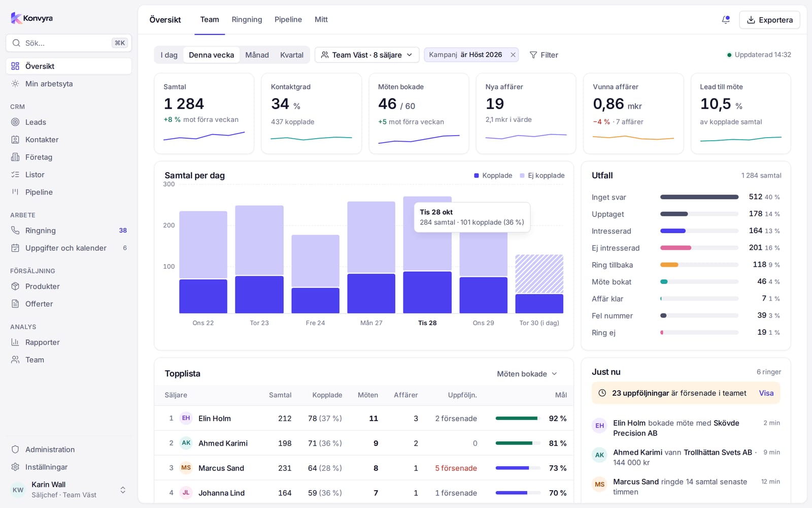Screen dimensions: 812x508
Task: Open the Team Väst 8 säljare dropdown
Action: click(367, 55)
